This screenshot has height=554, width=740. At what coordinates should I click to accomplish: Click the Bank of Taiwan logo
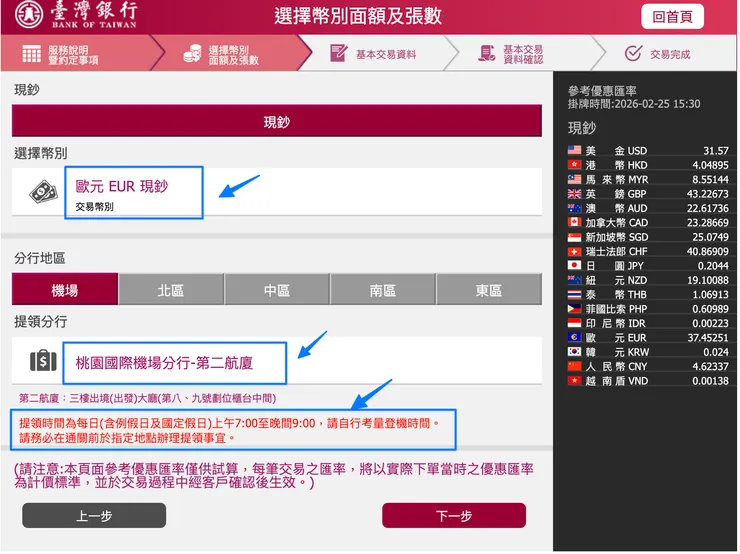[76, 15]
